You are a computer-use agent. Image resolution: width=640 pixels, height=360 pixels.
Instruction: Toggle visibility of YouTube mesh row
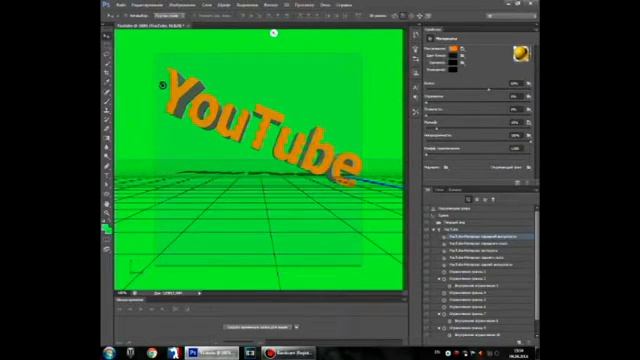coord(427,230)
